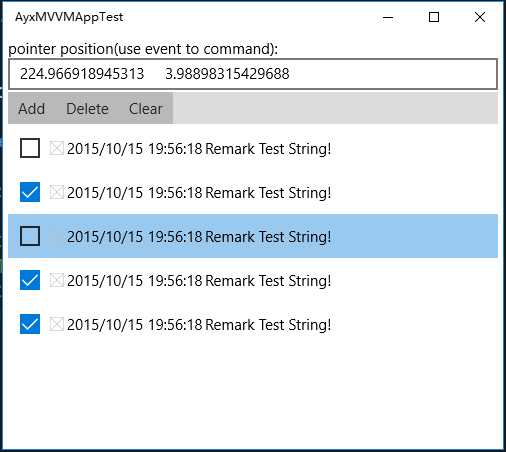The image size is (506, 452).
Task: Tick the checkbox in the highlighted blue row
Action: [30, 236]
